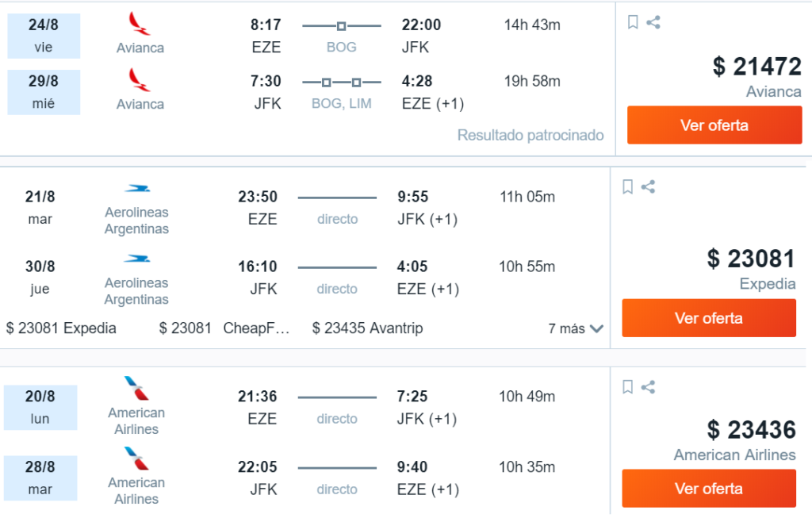Select the 24/8 departure date cell
Viewport: 812px width, 518px height.
[x=44, y=36]
